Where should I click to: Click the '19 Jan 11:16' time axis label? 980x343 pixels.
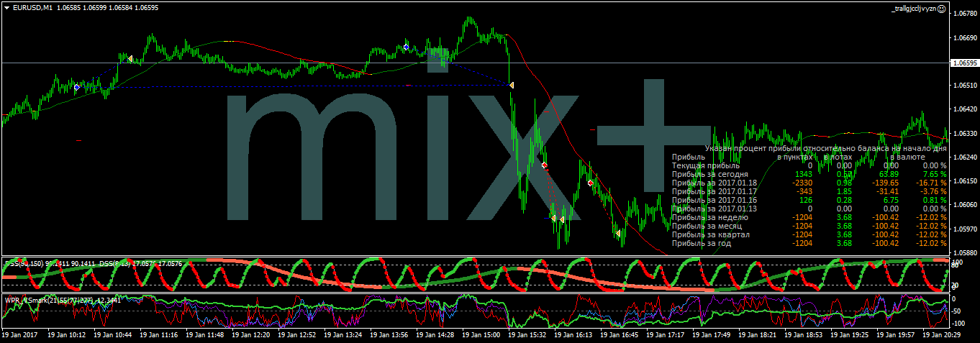[159, 335]
